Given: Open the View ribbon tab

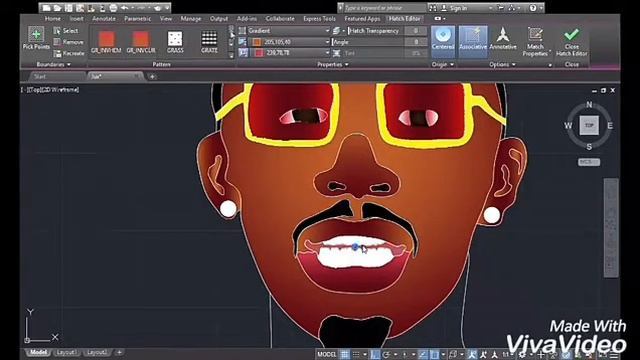Looking at the screenshot, I should [166, 19].
